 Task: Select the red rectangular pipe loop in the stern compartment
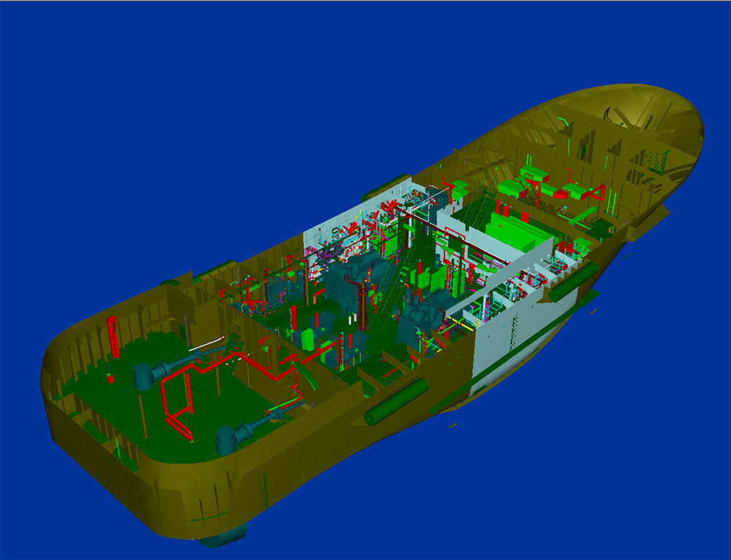(x=177, y=405)
